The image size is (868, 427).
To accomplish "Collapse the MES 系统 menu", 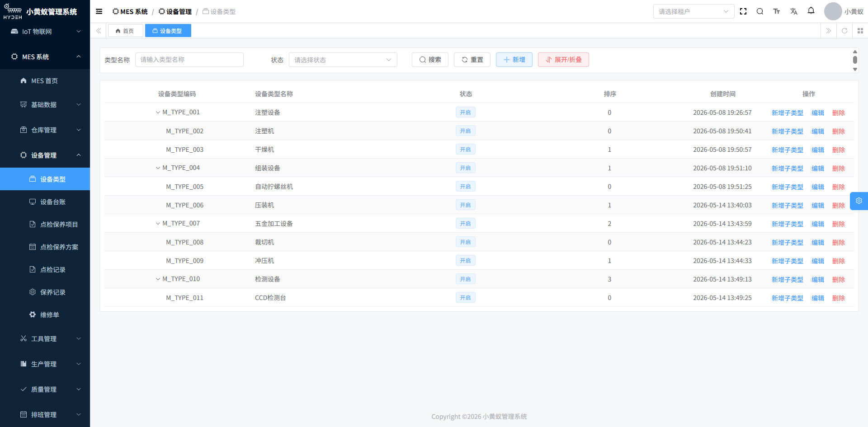I will pos(45,57).
